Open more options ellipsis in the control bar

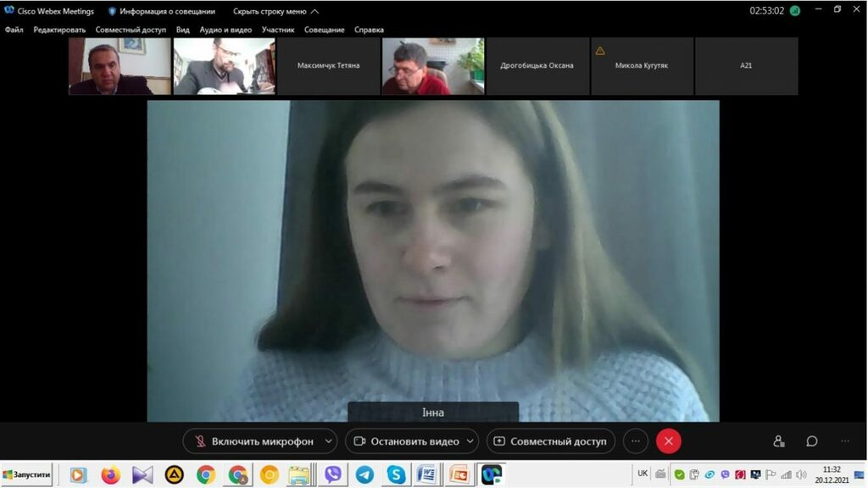(636, 441)
